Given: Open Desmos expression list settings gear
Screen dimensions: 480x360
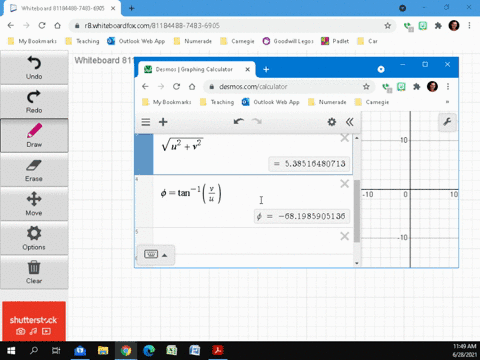Looking at the screenshot, I should tap(332, 122).
